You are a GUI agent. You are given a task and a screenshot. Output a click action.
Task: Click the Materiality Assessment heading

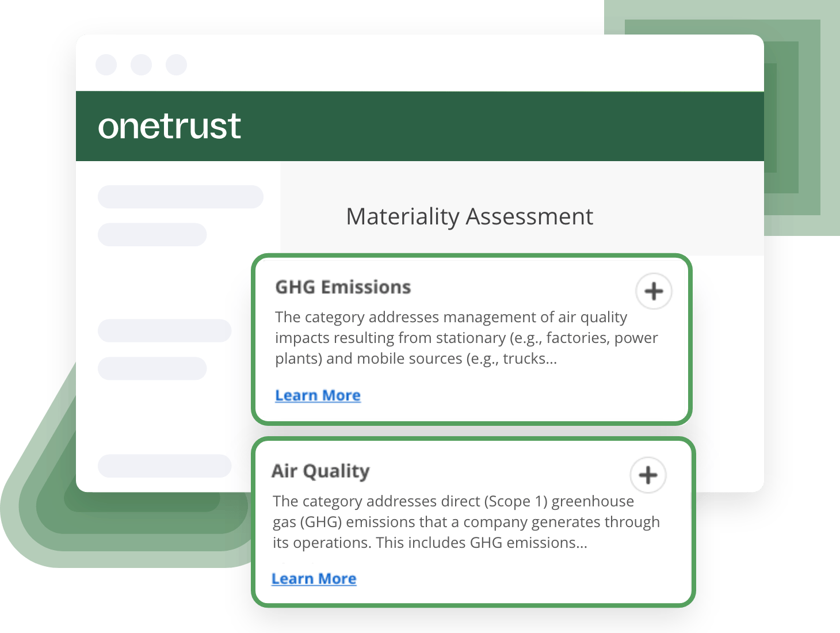click(469, 216)
